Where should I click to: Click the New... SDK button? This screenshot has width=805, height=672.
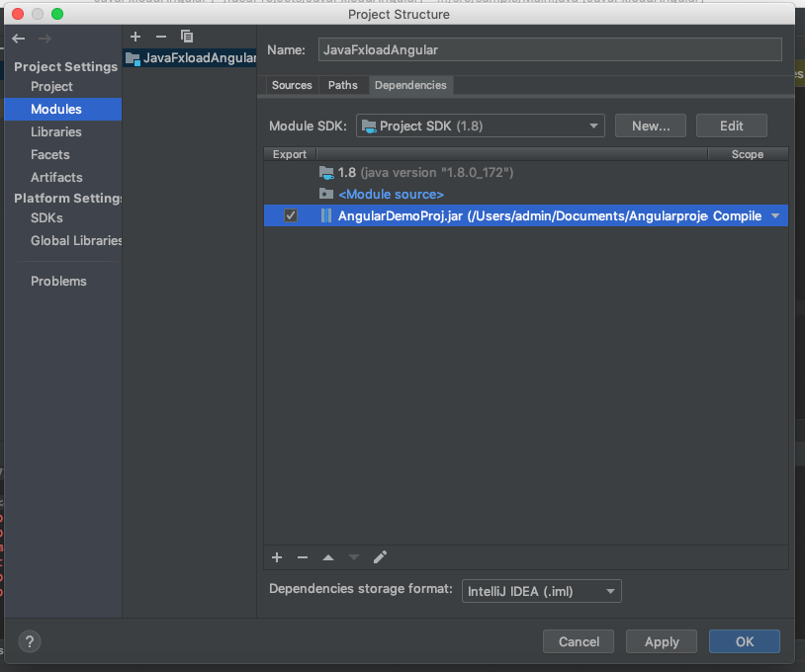651,126
